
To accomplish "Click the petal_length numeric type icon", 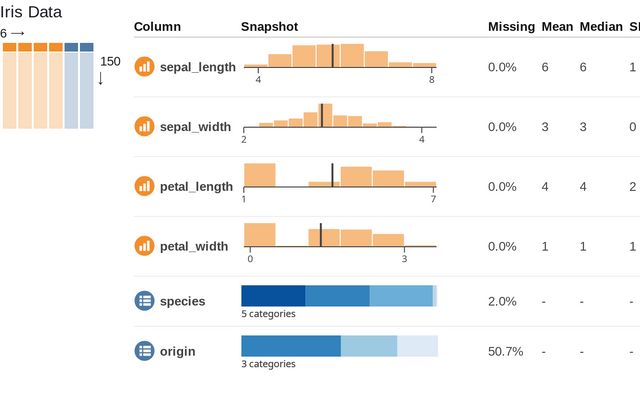I will [x=144, y=186].
